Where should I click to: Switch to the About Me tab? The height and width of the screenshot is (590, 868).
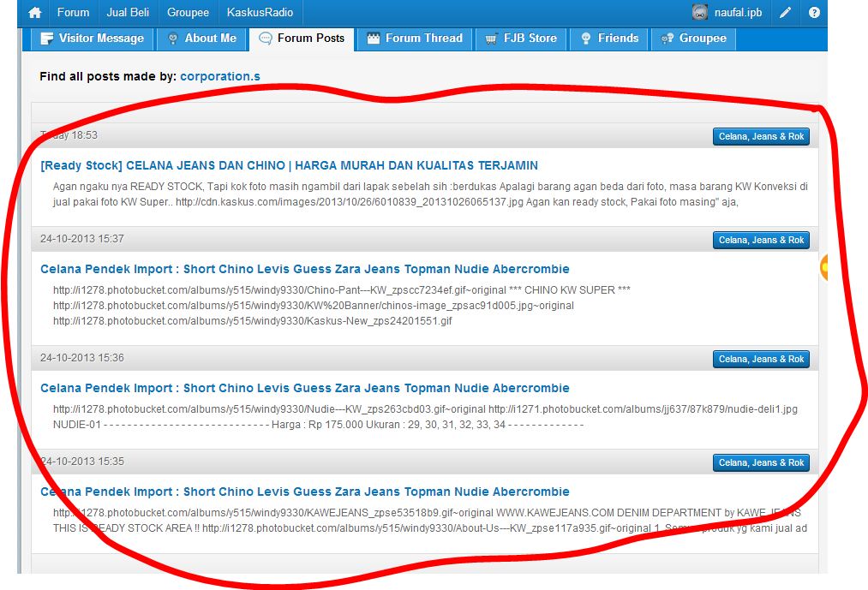[x=201, y=39]
